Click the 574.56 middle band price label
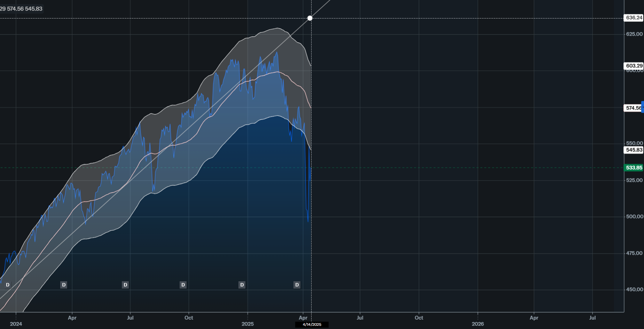 [633, 108]
